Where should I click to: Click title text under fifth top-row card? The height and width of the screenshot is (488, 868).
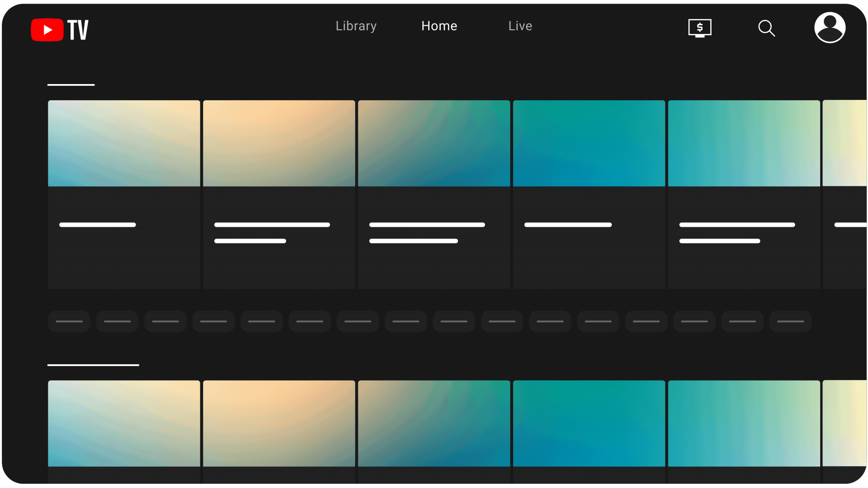tap(737, 225)
